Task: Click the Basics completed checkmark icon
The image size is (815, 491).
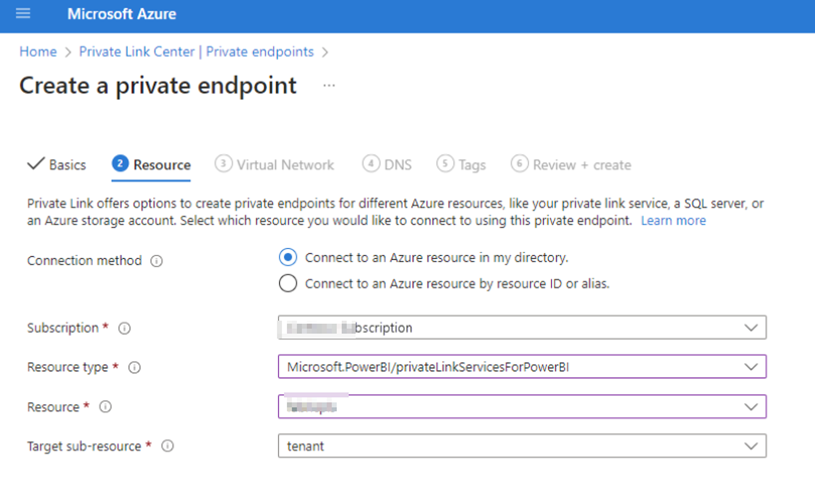Action: pyautogui.click(x=36, y=164)
